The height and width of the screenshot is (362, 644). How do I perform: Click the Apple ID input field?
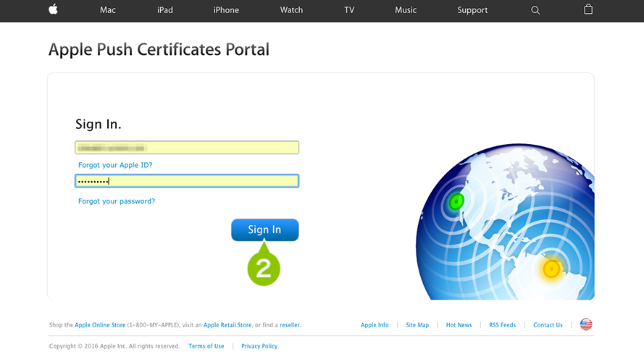[x=187, y=148]
